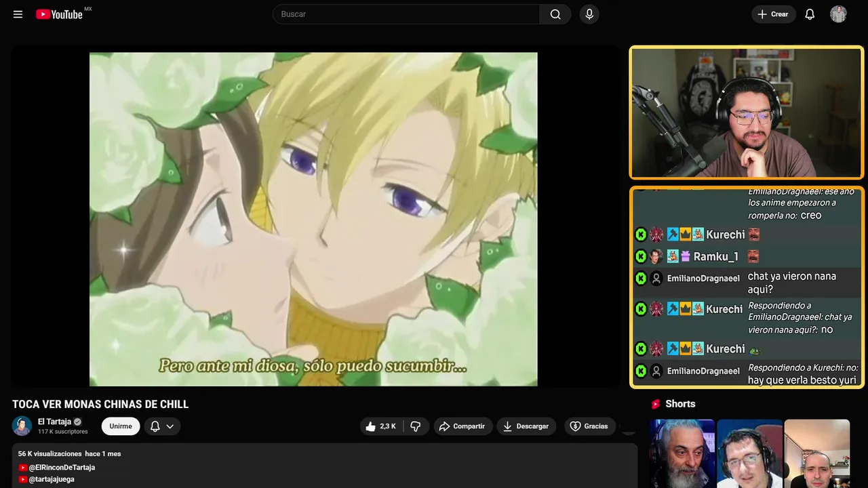This screenshot has height=488, width=868.
Task: Open the third Short thumbnail
Action: click(816, 453)
